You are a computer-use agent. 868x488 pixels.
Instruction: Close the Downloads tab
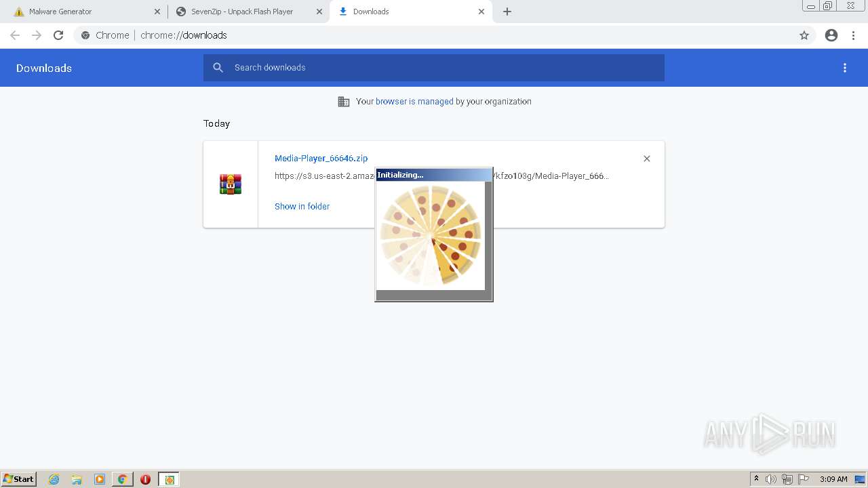tap(481, 12)
